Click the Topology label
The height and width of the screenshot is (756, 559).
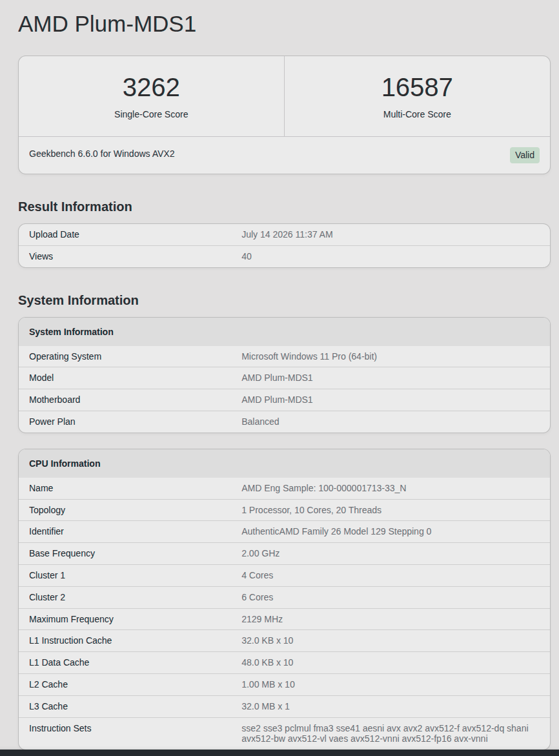(46, 510)
